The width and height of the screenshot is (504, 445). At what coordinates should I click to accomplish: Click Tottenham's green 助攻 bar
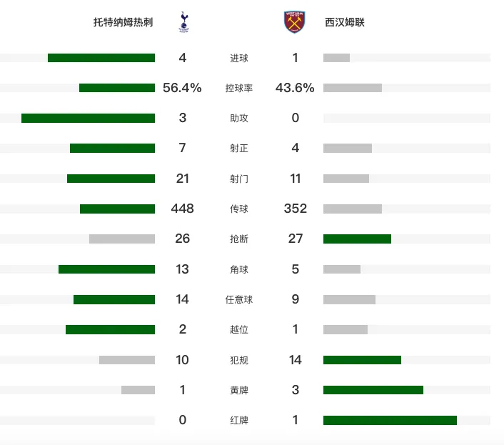(x=88, y=118)
